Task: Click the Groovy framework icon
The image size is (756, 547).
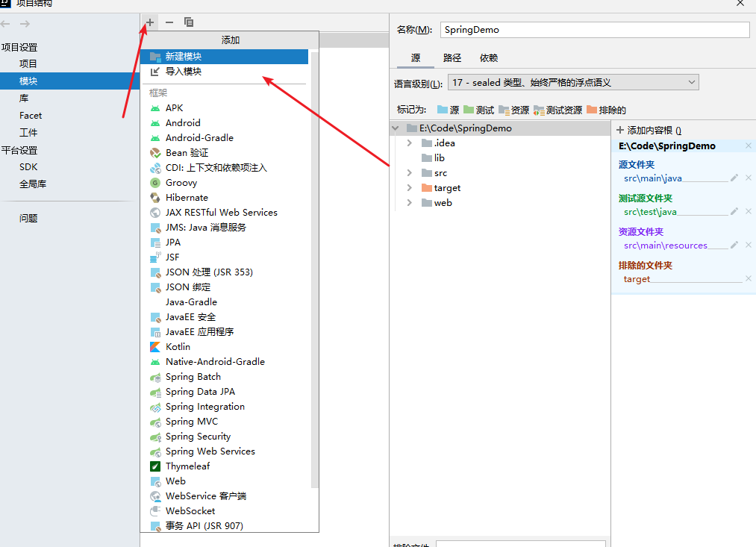Action: (x=155, y=183)
